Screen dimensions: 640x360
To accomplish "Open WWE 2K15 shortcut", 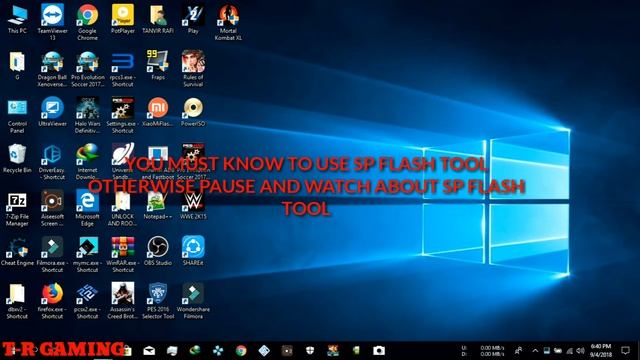I will coord(193,204).
